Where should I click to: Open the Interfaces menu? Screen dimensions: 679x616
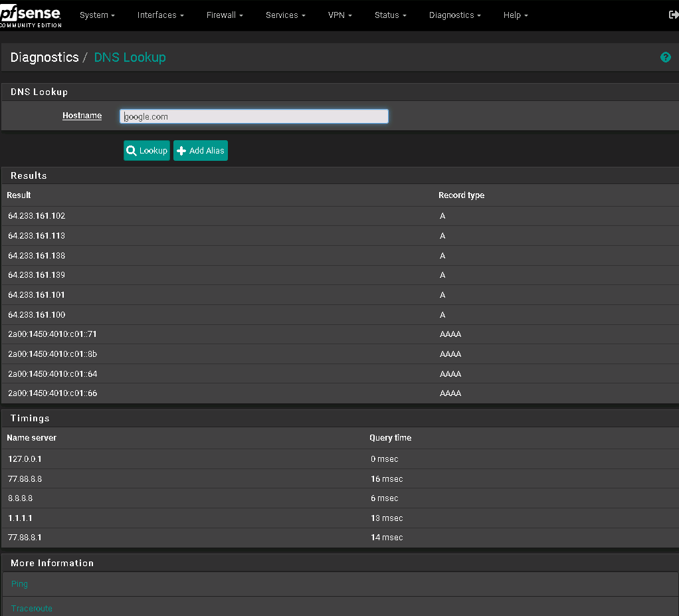(160, 15)
